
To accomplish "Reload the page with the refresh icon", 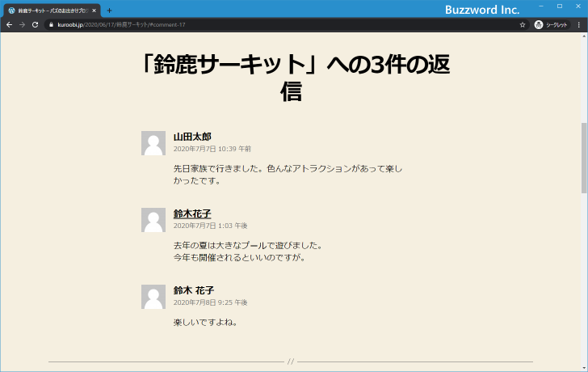I will [x=35, y=25].
